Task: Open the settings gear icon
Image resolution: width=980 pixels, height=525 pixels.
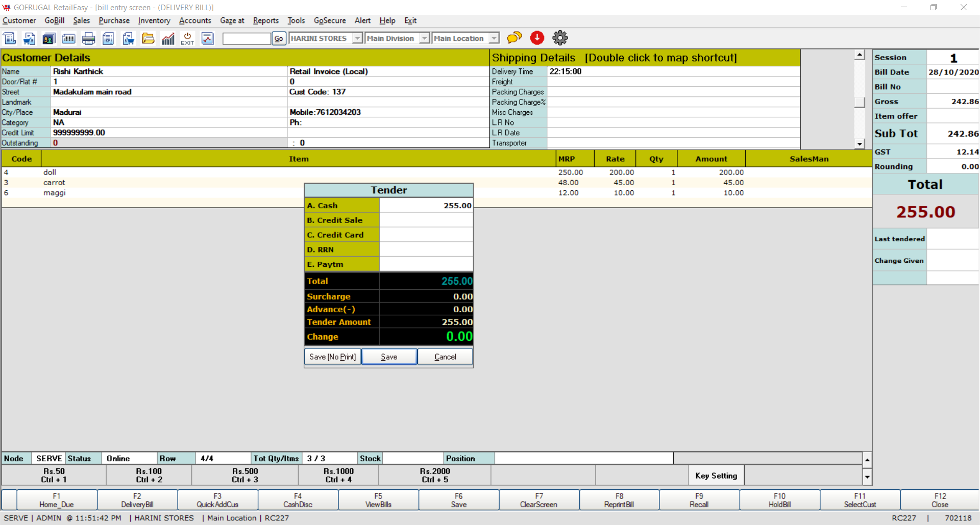Action: (560, 38)
